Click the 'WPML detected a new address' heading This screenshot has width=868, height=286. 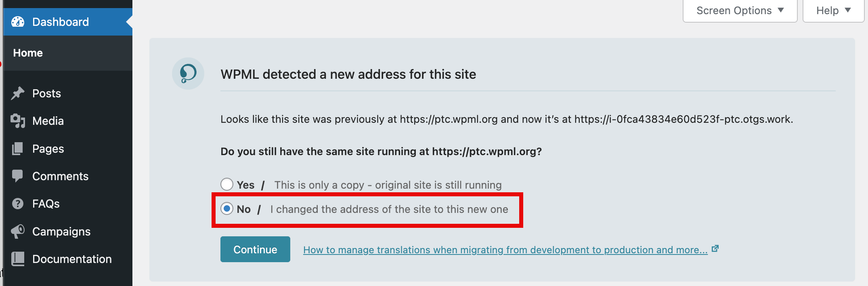coord(348,74)
